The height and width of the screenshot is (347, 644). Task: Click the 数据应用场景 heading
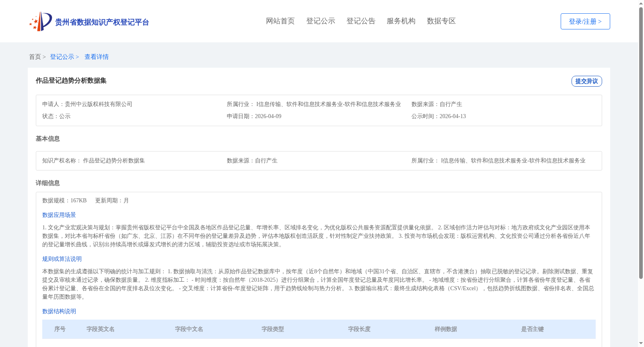(59, 215)
